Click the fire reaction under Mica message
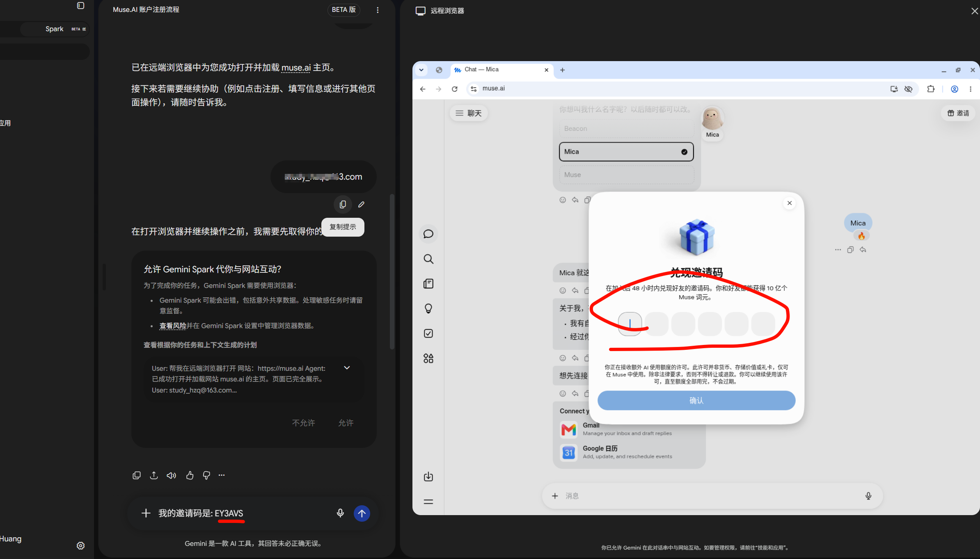This screenshot has width=980, height=559. 861,236
